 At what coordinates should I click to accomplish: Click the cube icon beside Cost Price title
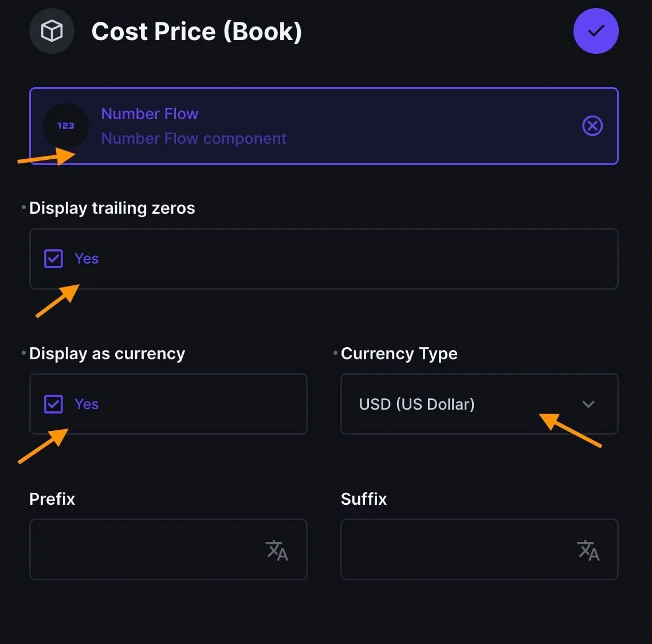(52, 31)
